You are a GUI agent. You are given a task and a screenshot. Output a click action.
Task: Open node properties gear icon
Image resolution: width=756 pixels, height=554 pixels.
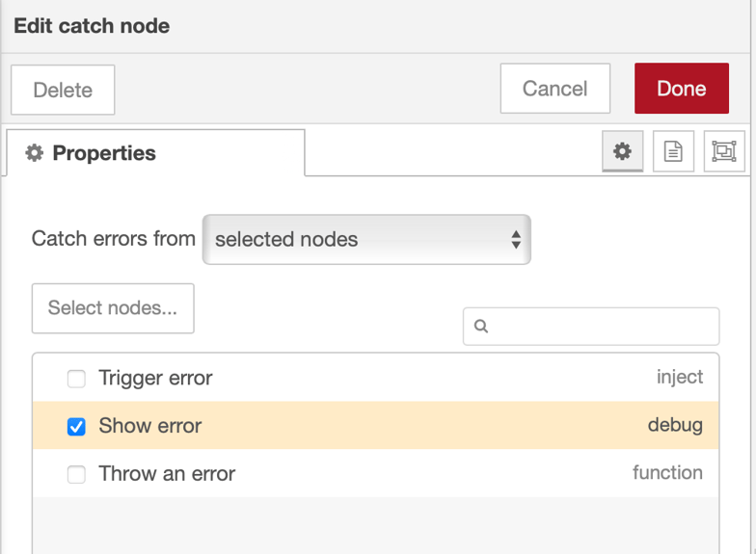[x=623, y=151]
